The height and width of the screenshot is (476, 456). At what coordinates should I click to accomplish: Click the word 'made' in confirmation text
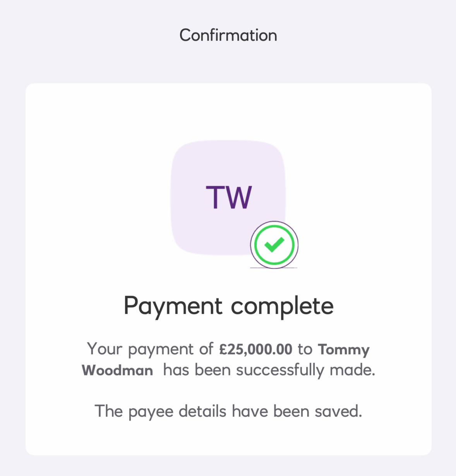pyautogui.click(x=352, y=370)
